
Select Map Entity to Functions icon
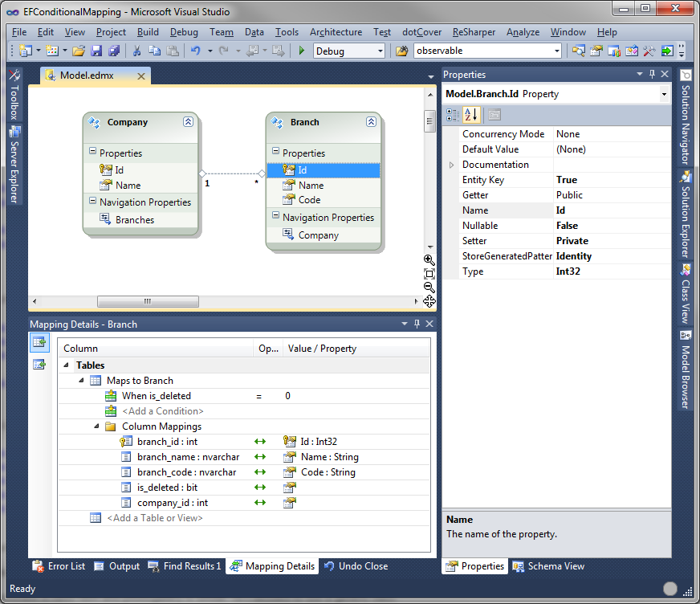(39, 365)
